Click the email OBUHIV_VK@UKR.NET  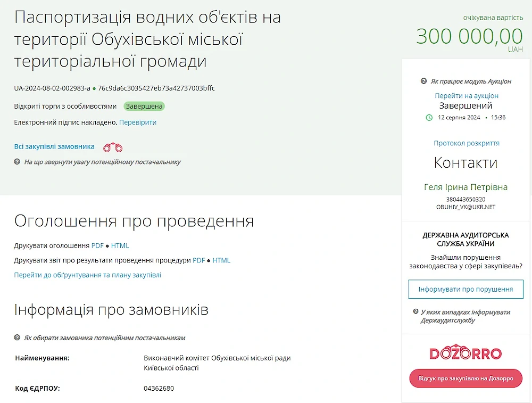465,207
